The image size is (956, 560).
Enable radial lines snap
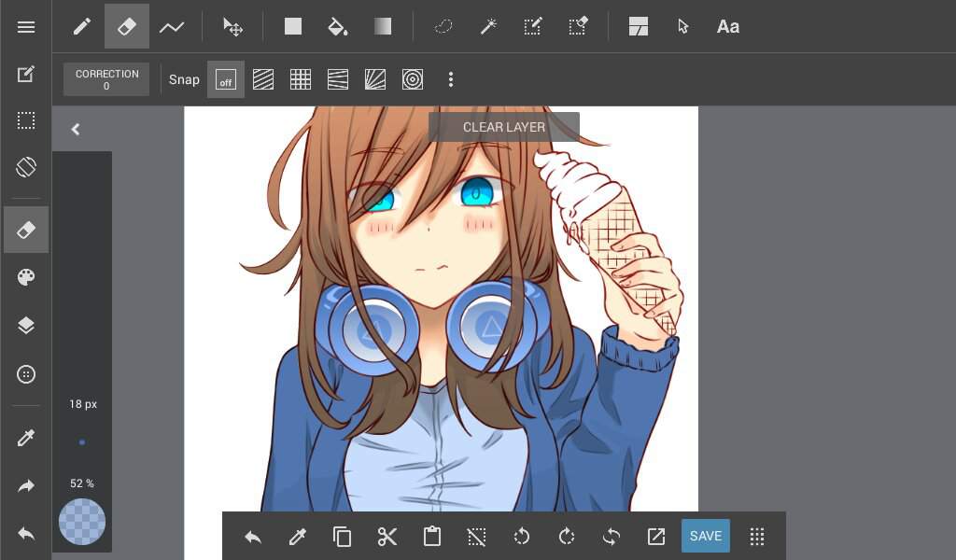[375, 79]
